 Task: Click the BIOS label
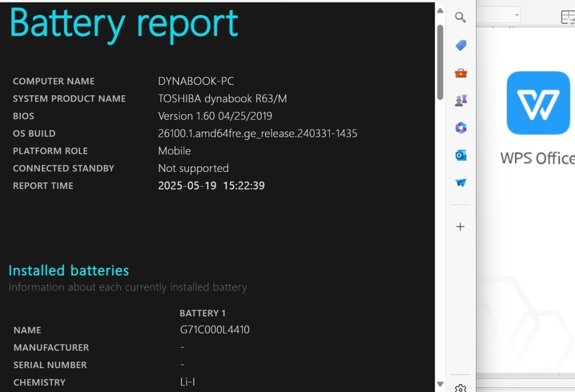[23, 116]
